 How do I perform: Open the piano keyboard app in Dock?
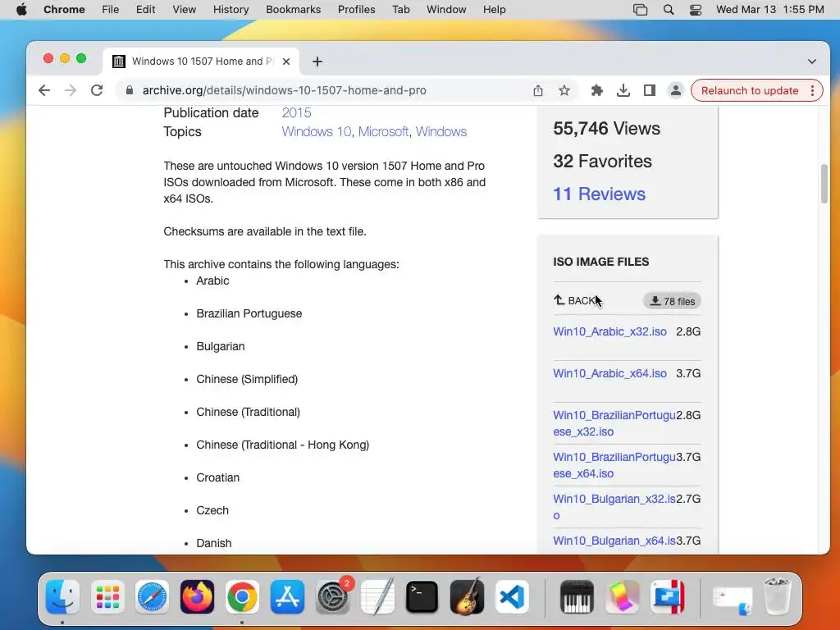click(577, 596)
